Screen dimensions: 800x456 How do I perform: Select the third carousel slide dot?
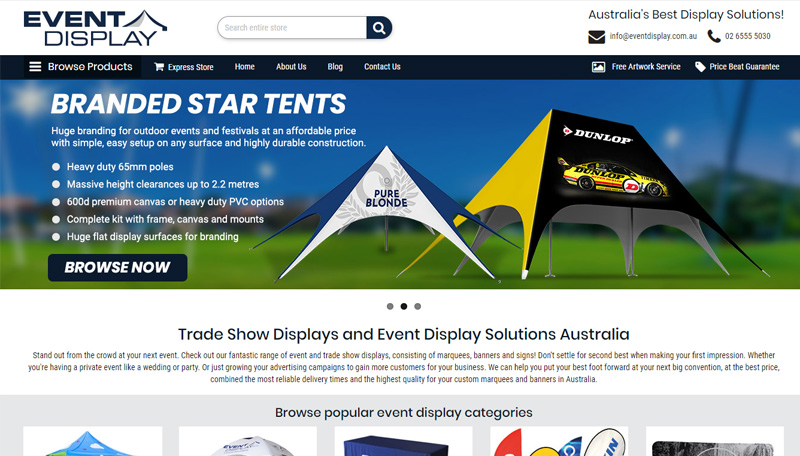[418, 306]
